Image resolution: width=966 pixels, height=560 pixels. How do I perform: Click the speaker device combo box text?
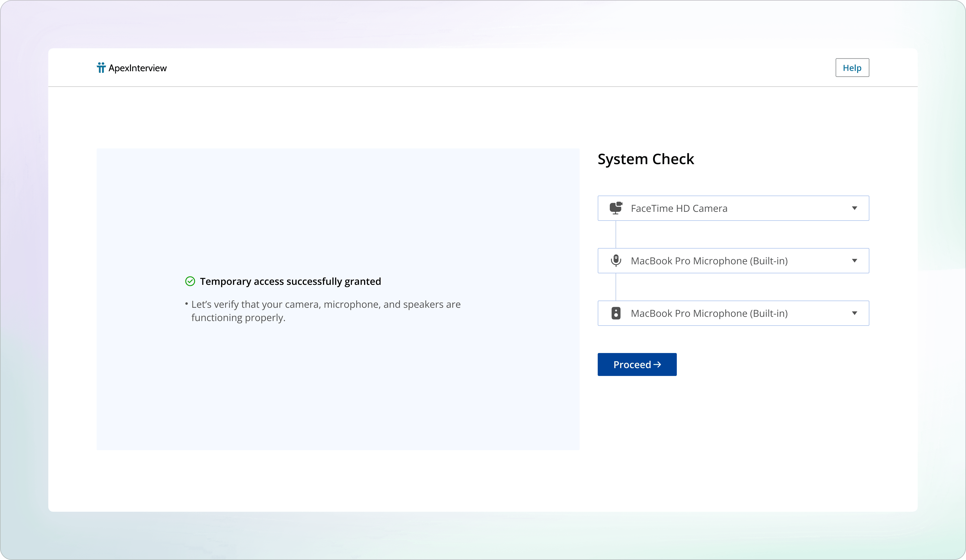tap(709, 313)
